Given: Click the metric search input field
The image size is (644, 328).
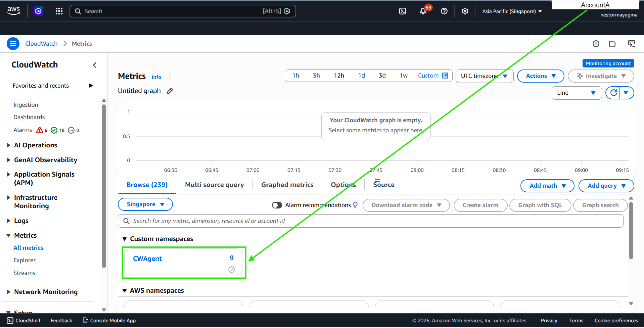Looking at the screenshot, I should [x=371, y=221].
